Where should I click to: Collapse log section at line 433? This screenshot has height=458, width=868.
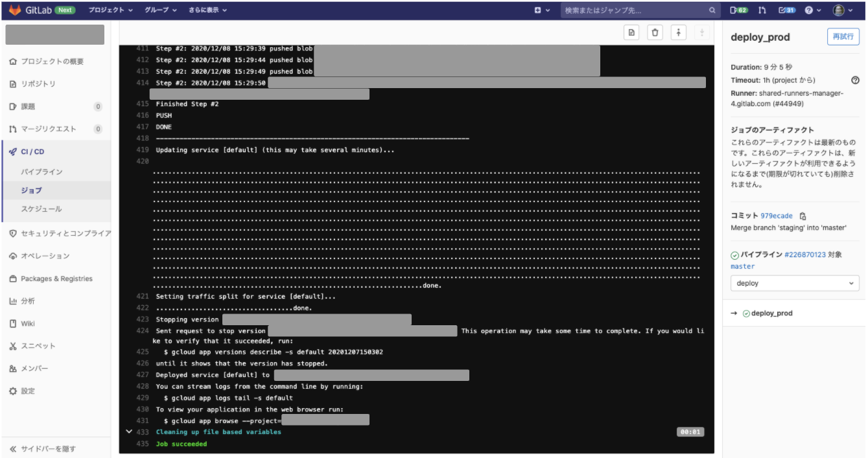click(x=129, y=431)
